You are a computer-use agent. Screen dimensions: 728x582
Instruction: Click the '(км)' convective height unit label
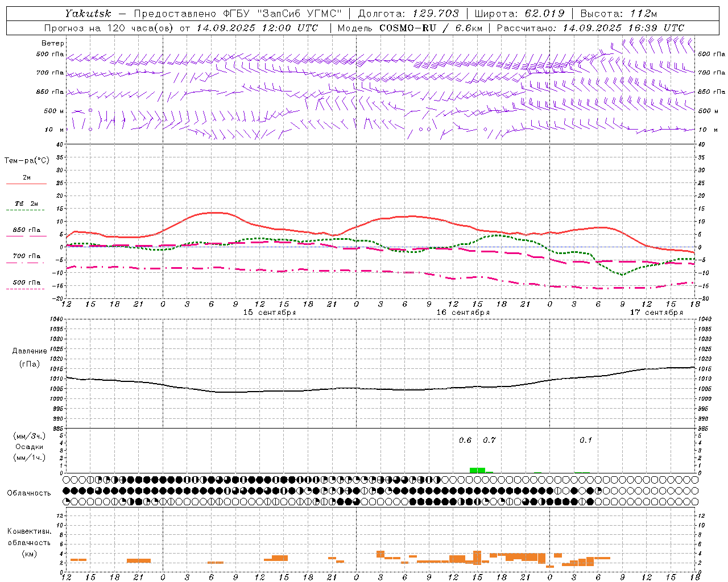(29, 554)
